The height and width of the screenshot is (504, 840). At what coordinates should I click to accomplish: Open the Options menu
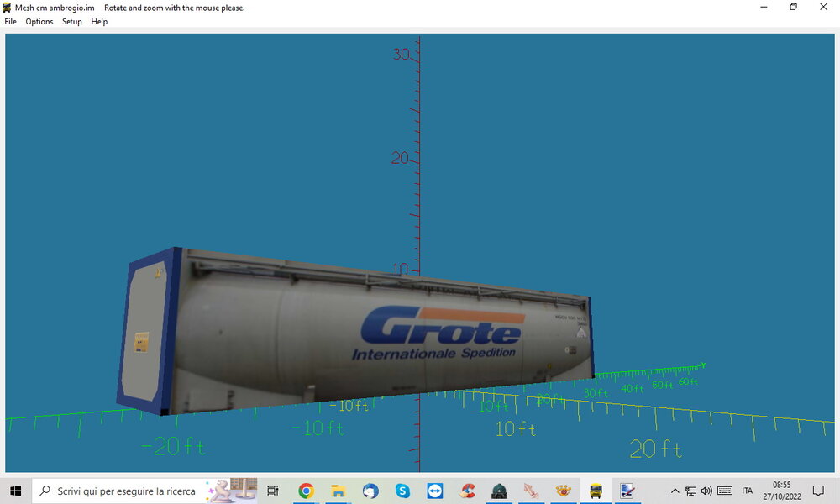pyautogui.click(x=39, y=22)
